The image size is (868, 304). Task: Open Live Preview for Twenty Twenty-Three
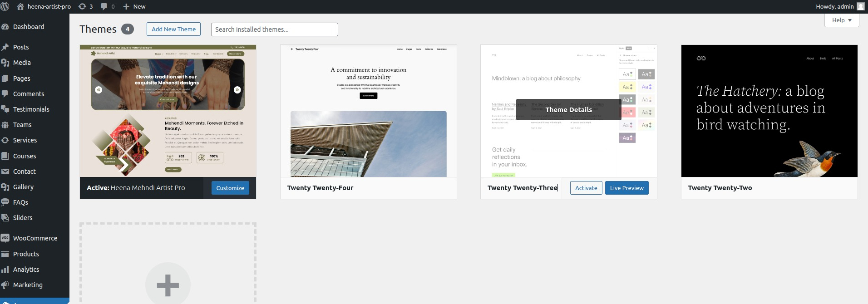[626, 188]
